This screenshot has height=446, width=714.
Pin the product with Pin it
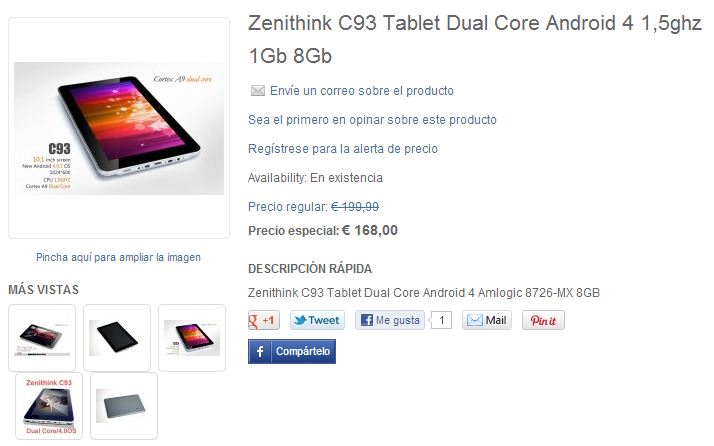[x=543, y=320]
